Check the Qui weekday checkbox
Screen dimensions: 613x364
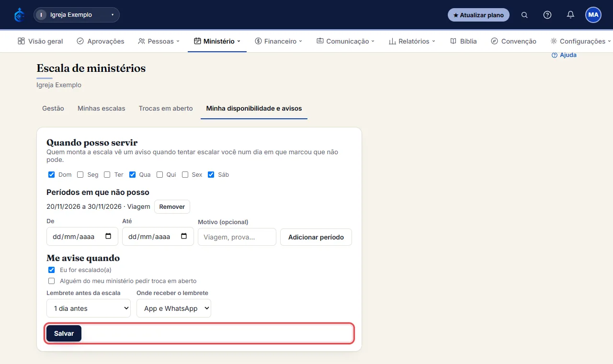pos(160,175)
